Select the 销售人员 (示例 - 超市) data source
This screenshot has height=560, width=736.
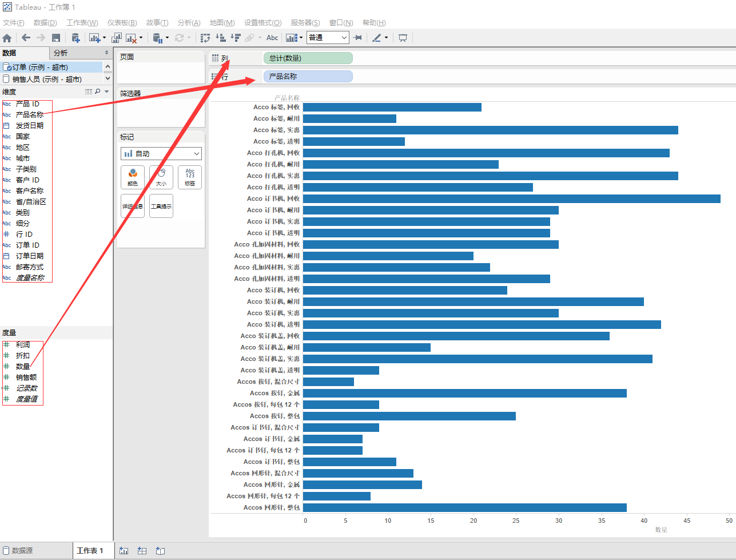pyautogui.click(x=52, y=79)
